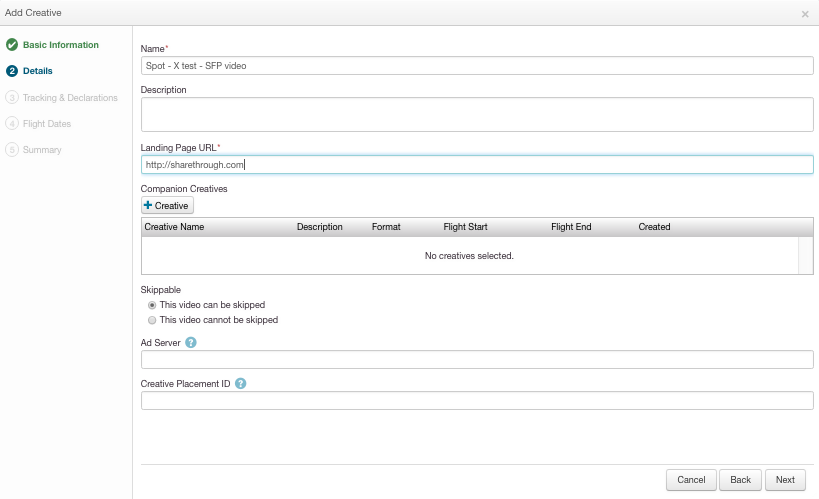Sort by Creative Name column header

174,227
